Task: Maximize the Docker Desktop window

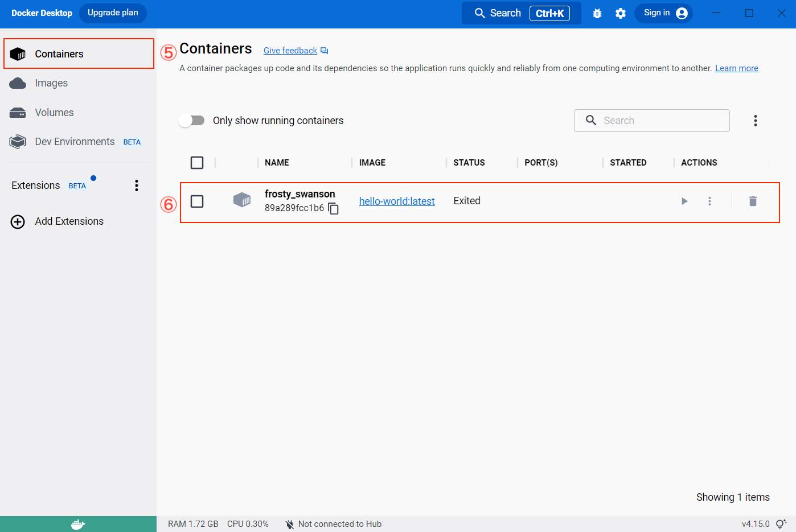Action: (x=749, y=13)
